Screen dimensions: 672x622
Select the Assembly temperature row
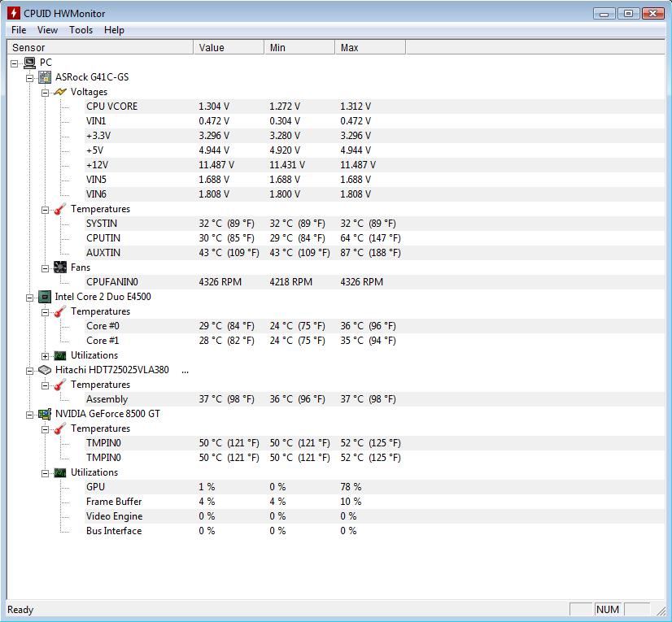(375, 399)
